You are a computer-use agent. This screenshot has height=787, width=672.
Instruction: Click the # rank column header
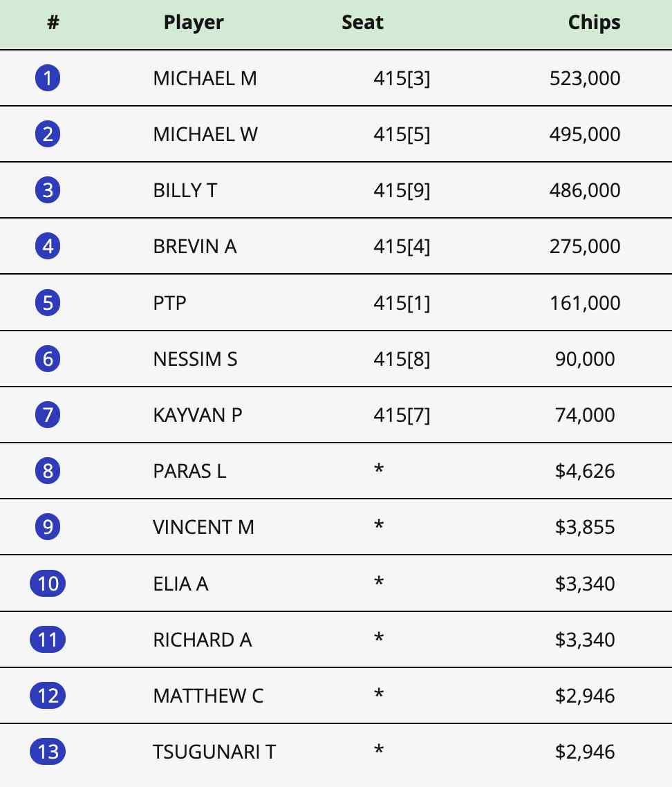[x=53, y=22]
